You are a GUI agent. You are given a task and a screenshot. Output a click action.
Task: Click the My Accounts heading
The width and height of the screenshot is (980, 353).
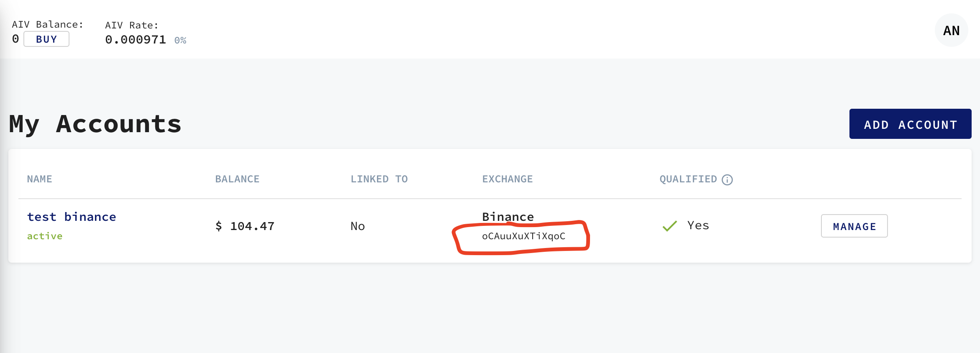point(95,124)
